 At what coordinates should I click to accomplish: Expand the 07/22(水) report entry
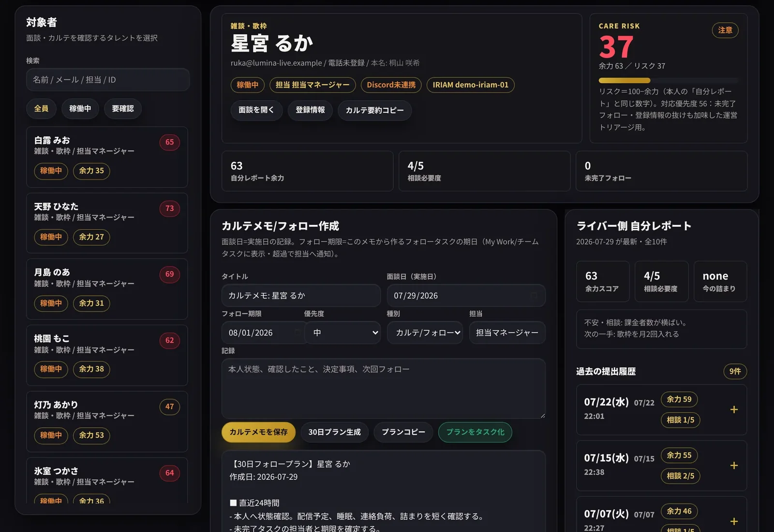[733, 410]
